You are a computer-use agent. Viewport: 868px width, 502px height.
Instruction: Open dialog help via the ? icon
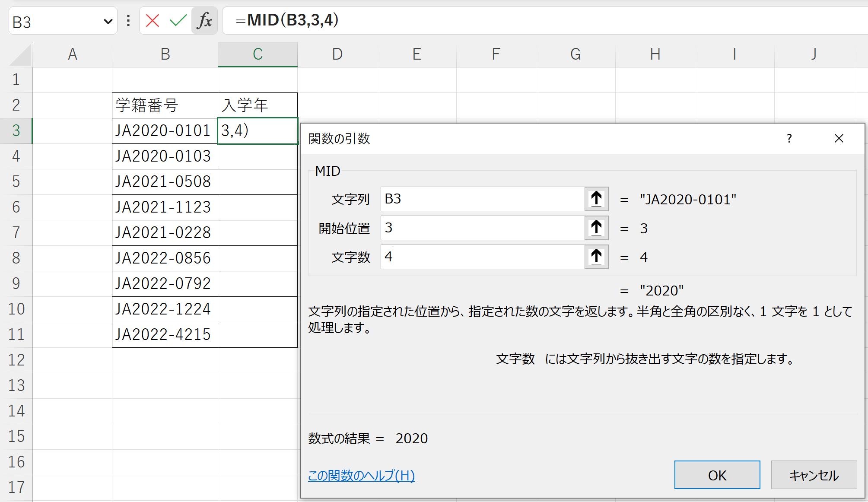pos(789,139)
